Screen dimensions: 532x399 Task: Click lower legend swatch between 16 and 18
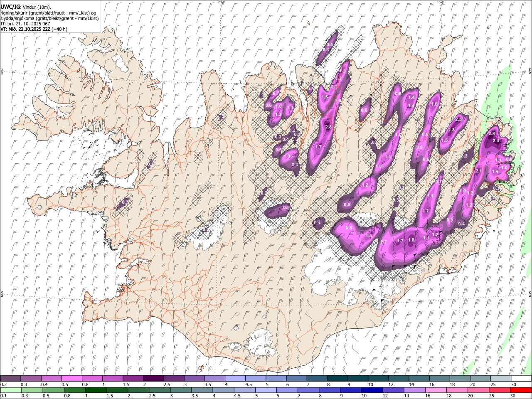tap(436, 390)
